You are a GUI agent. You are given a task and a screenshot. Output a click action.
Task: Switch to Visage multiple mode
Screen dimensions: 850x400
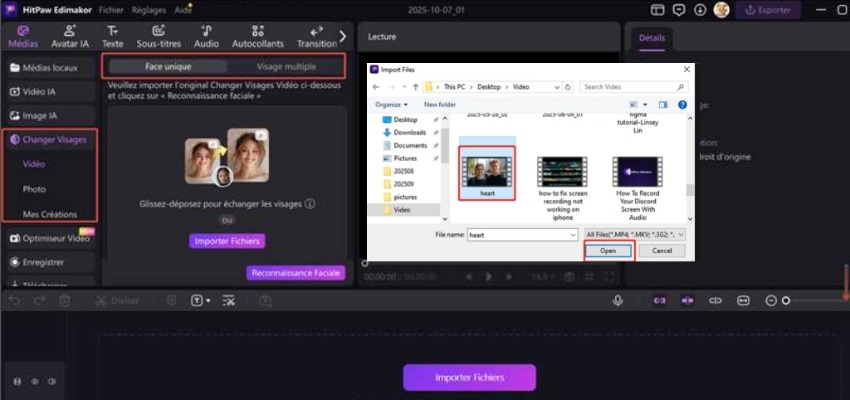pos(284,65)
